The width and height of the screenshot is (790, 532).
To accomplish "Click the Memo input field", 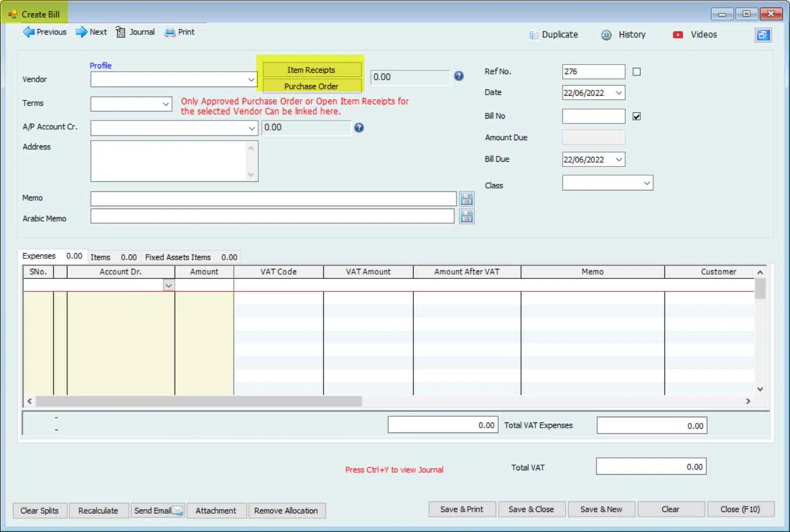I will 273,199.
